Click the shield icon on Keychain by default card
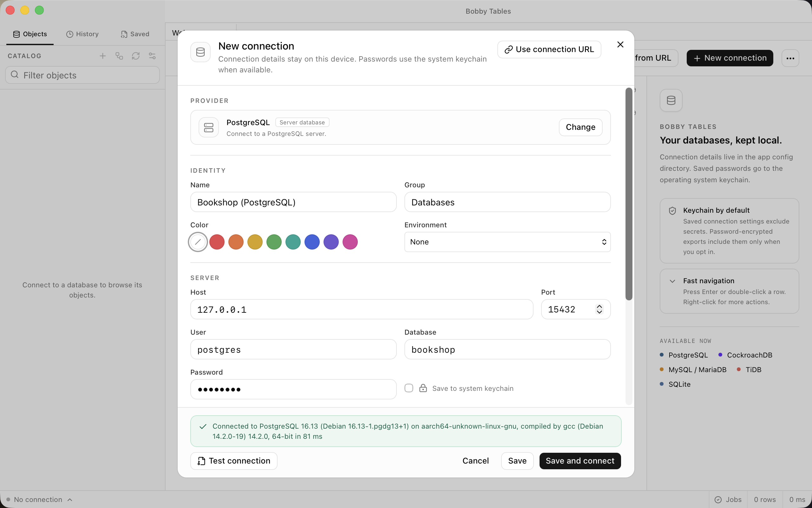Screen dimensions: 812x508 click(672, 211)
